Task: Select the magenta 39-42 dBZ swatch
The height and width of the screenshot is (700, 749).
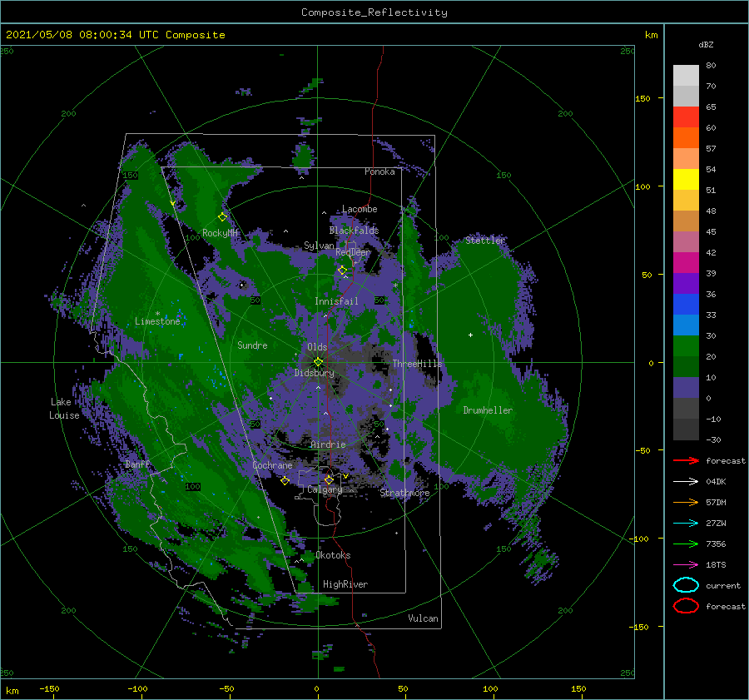Action: [x=686, y=262]
